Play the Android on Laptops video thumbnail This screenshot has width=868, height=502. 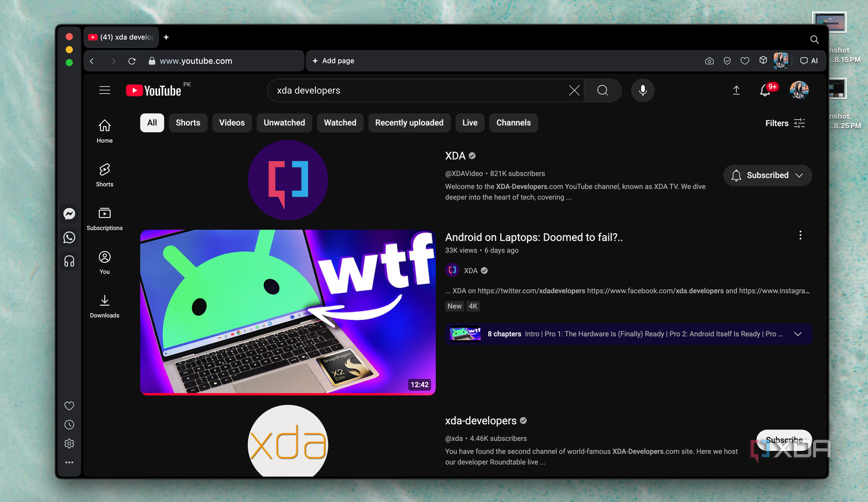pyautogui.click(x=288, y=312)
